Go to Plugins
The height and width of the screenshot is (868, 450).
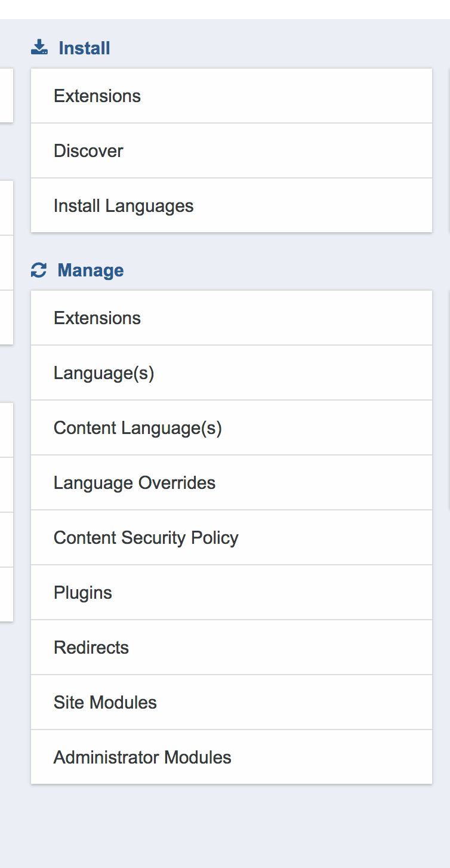[232, 593]
